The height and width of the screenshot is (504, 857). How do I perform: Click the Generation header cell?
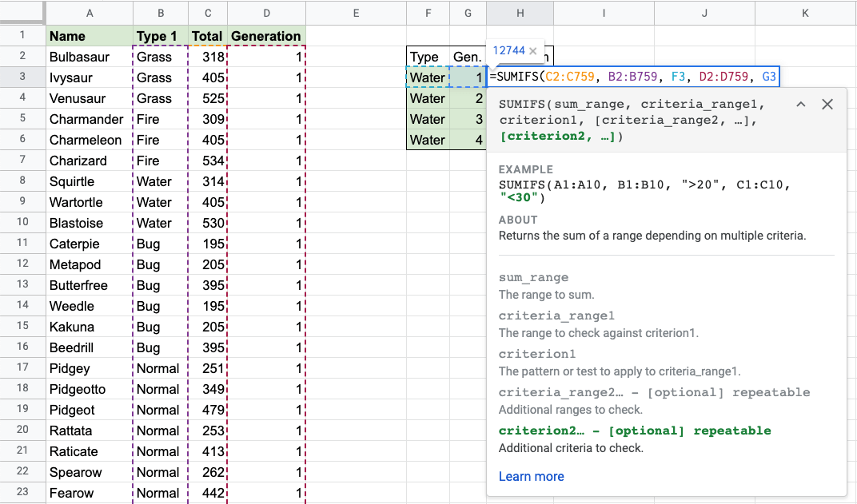pos(266,36)
